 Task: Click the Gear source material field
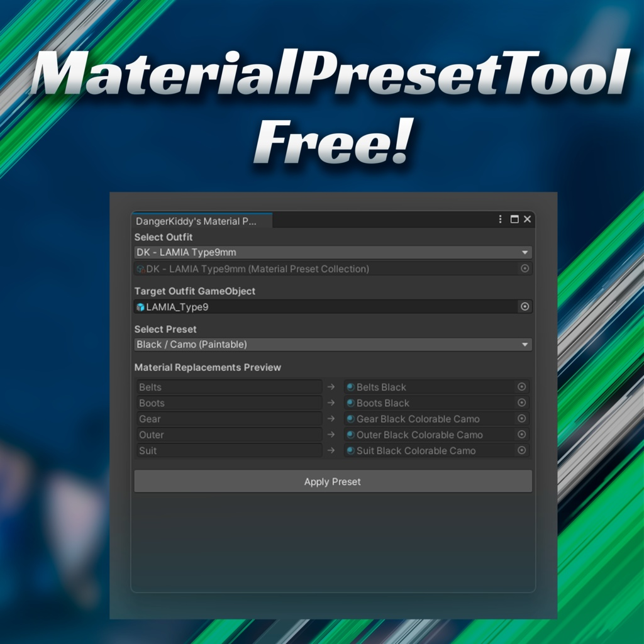pyautogui.click(x=229, y=418)
